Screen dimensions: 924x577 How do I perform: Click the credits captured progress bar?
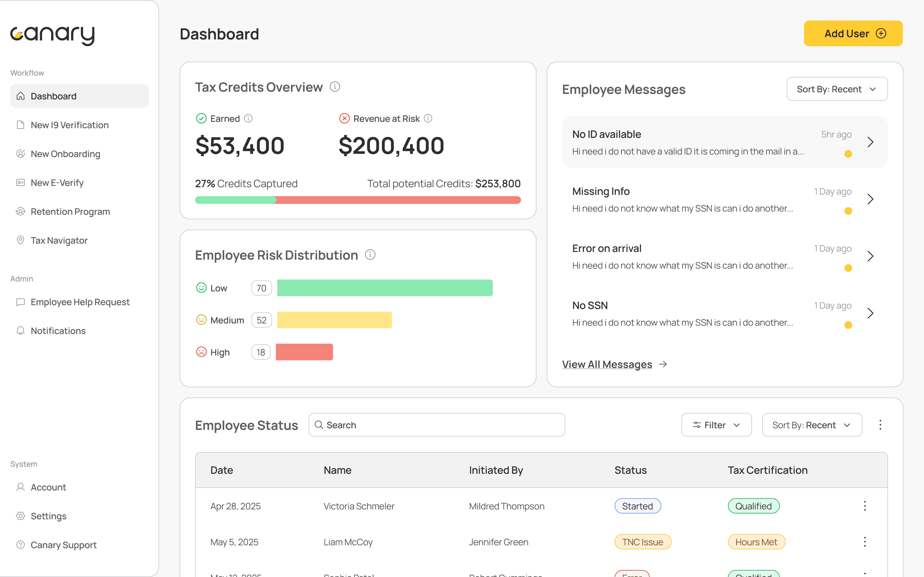[x=358, y=200]
